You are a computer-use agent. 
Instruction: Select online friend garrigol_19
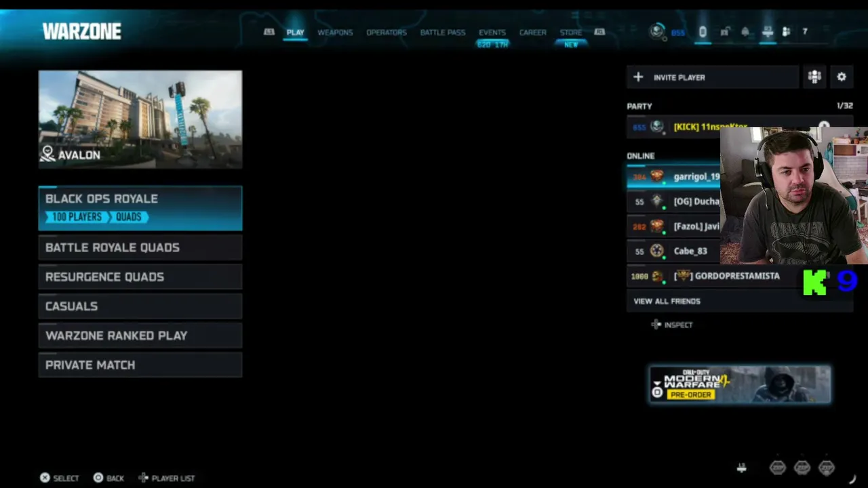pos(673,176)
